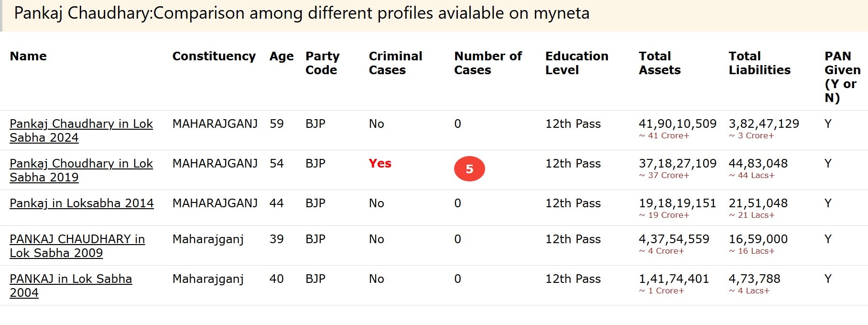
Task: Select the Education Level column header
Action: click(577, 63)
